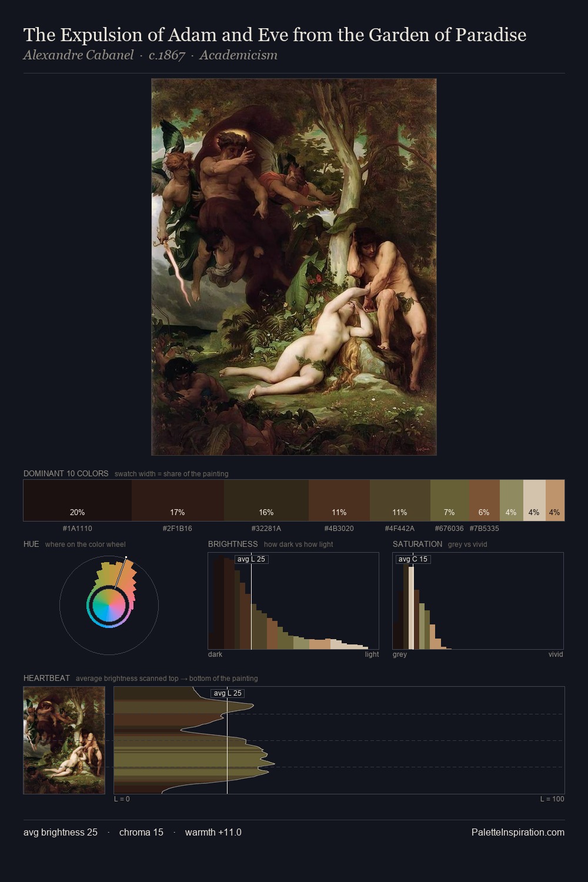Click the avg brightness 25 footer stat
Image resolution: width=588 pixels, height=882 pixels.
click(61, 833)
